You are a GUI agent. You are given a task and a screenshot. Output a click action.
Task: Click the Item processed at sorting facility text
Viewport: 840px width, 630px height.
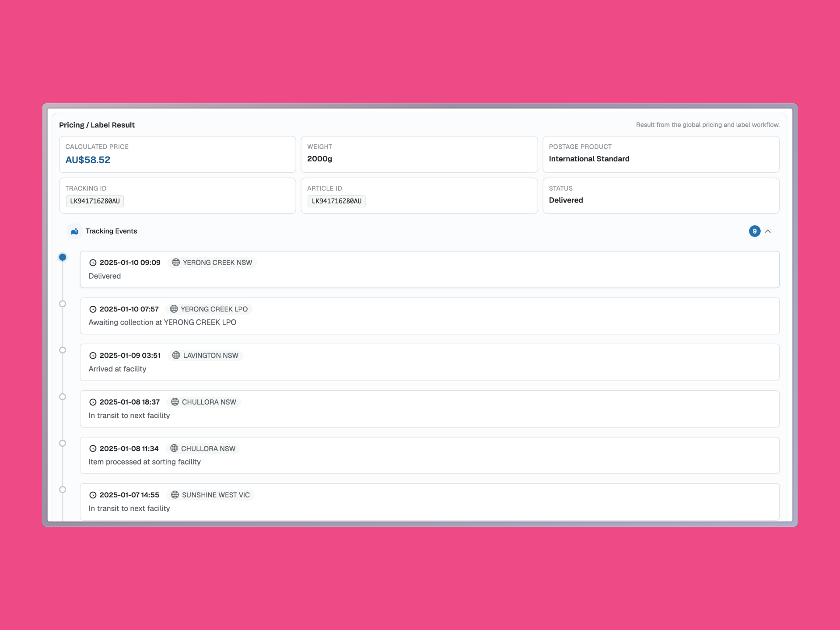[144, 462]
